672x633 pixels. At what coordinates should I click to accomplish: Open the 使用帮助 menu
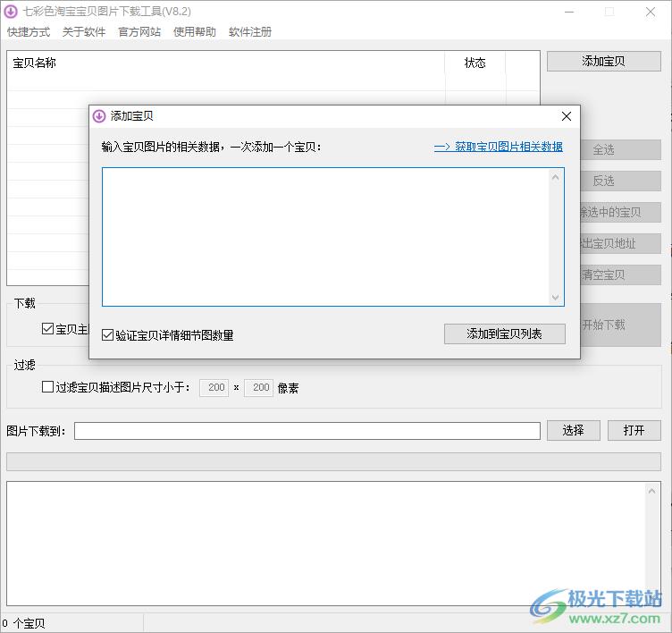click(195, 32)
